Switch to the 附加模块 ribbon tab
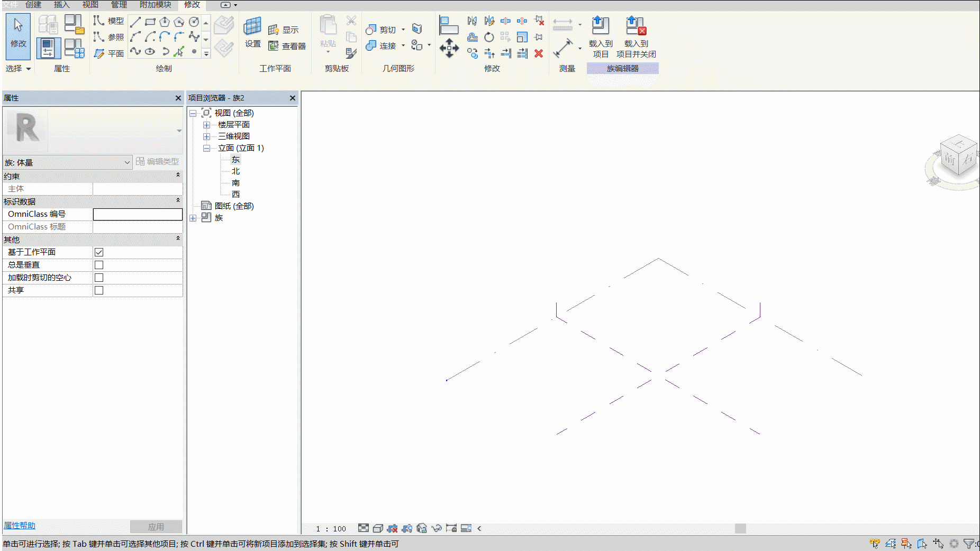 point(156,5)
